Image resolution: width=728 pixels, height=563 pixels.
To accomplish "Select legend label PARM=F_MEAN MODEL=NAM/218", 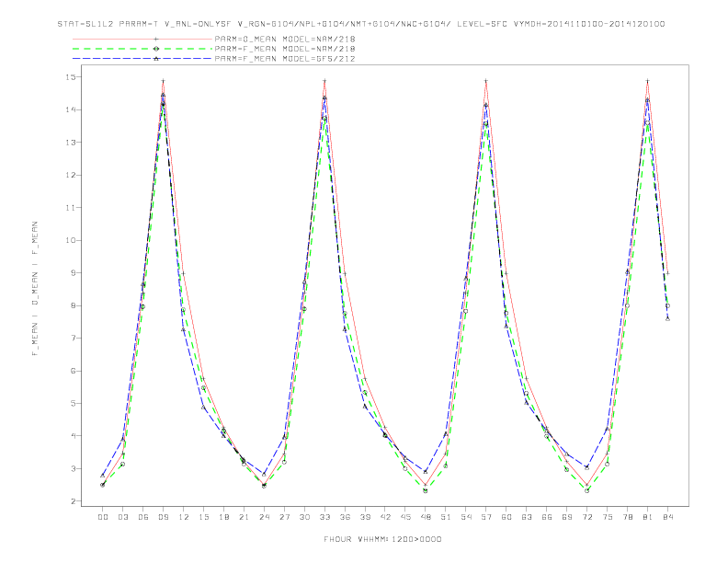I will pyautogui.click(x=285, y=49).
